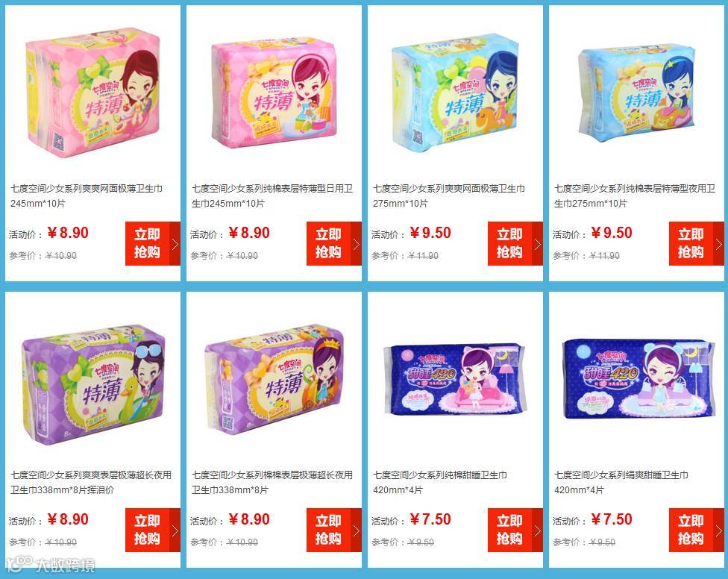This screenshot has width=728, height=579.
Task: Open the blue 纯棉夜用275mm product image
Action: coord(636,91)
